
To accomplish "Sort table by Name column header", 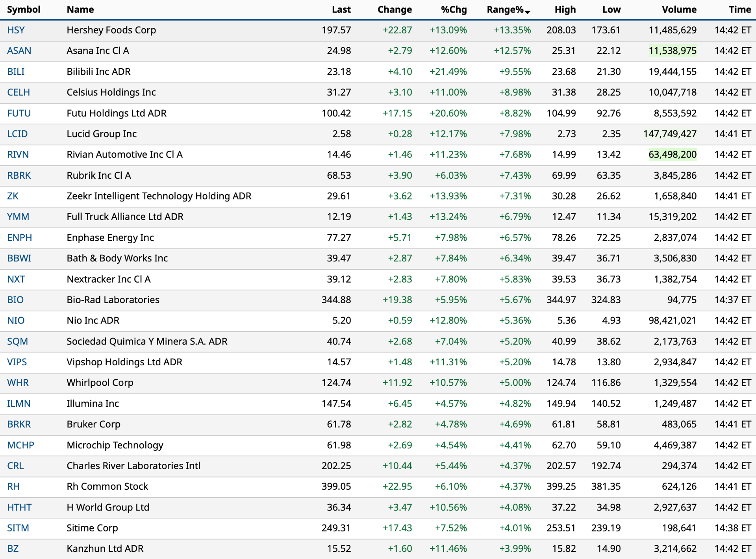I will tap(80, 9).
